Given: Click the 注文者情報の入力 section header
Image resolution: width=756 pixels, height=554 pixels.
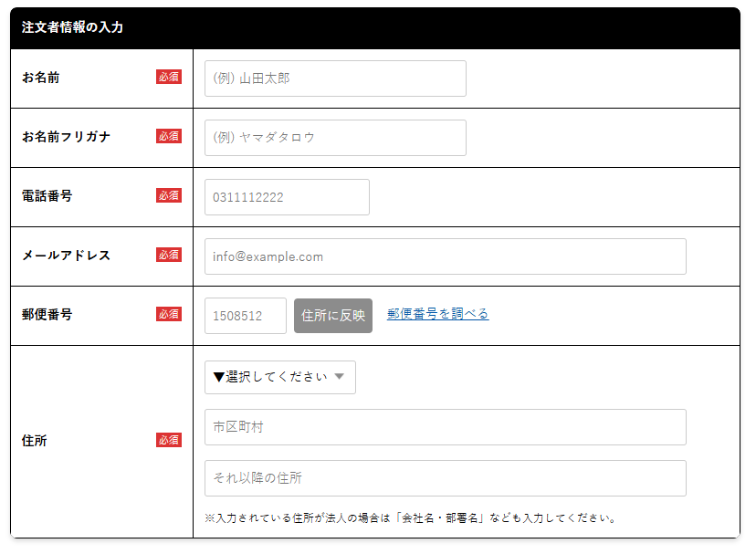Looking at the screenshot, I should point(72,27).
